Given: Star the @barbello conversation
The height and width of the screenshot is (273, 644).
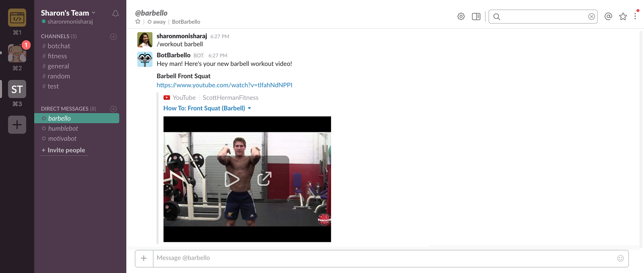Looking at the screenshot, I should point(138,21).
